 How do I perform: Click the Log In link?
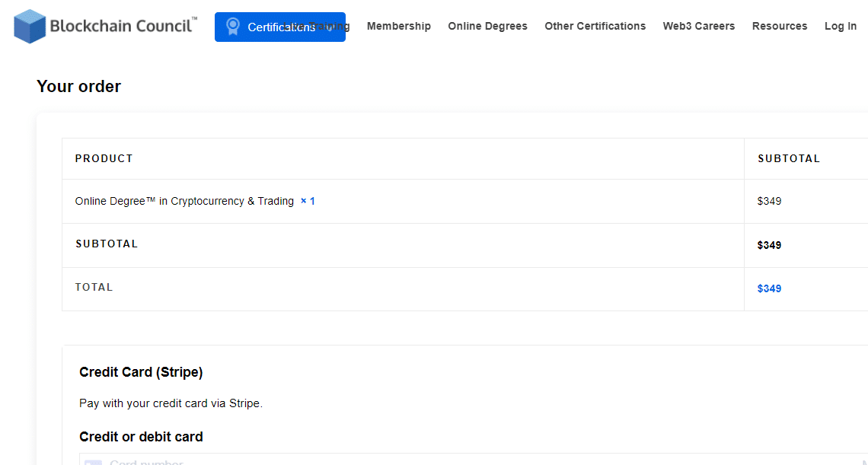(840, 26)
